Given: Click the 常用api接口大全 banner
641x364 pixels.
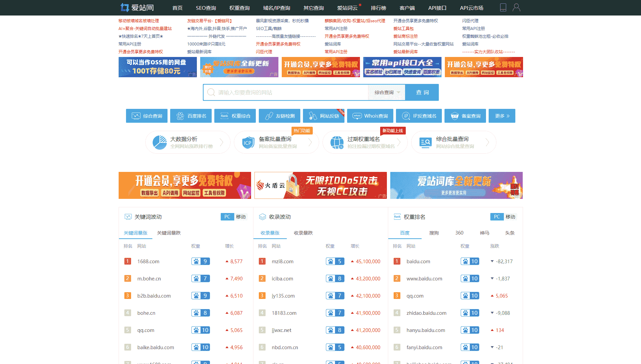Looking at the screenshot, I should 402,67.
